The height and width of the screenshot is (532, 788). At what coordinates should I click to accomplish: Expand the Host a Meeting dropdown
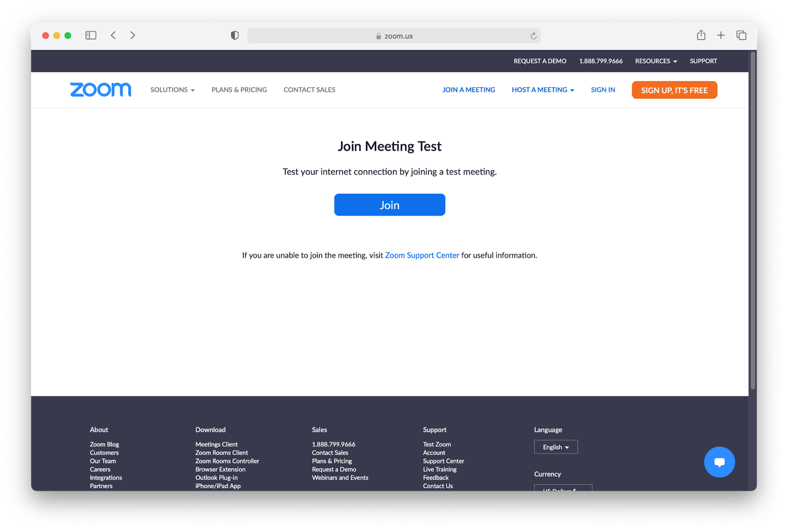click(x=543, y=90)
